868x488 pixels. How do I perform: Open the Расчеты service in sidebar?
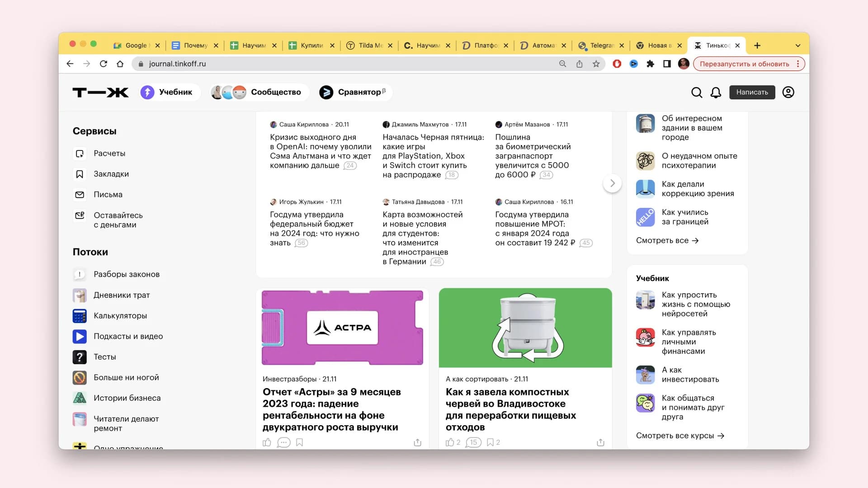[109, 154]
